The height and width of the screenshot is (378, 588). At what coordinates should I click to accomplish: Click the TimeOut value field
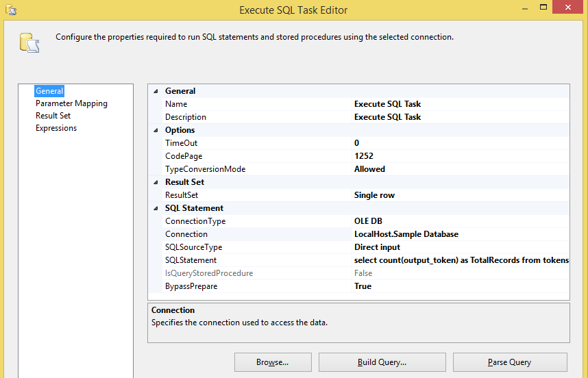459,143
